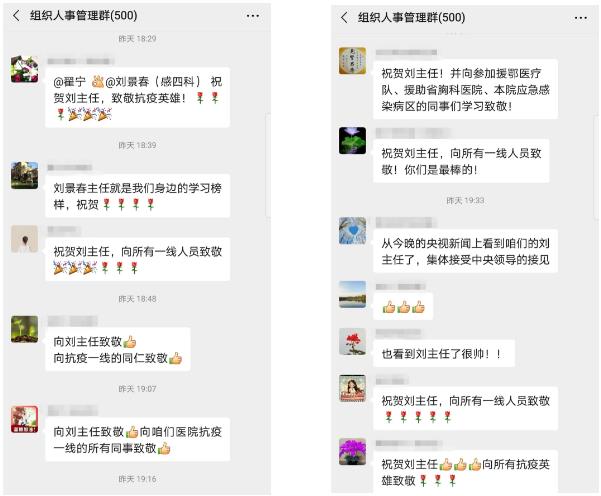Tap the left group title 组织人事管理群(500)
Viewport: 601px width, 496px height.
(x=84, y=16)
